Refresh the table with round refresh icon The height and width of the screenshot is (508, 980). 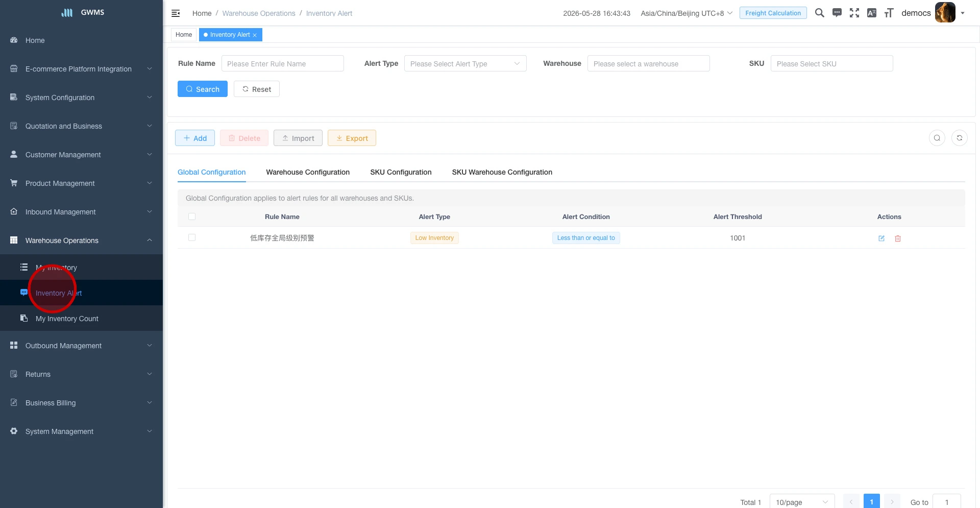click(x=960, y=138)
